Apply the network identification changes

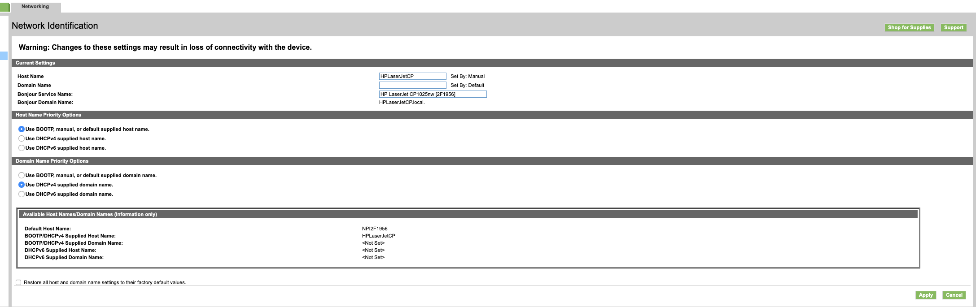tap(926, 295)
